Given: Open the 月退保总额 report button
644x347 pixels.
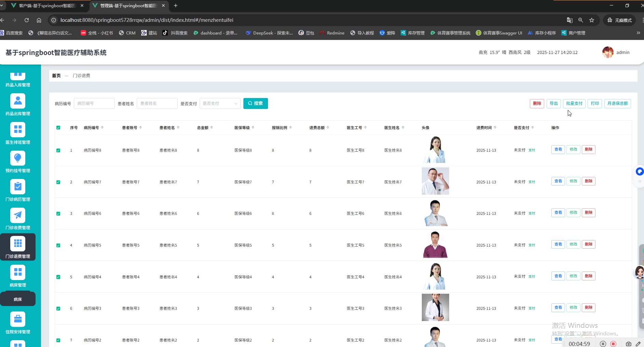Looking at the screenshot, I should point(618,103).
